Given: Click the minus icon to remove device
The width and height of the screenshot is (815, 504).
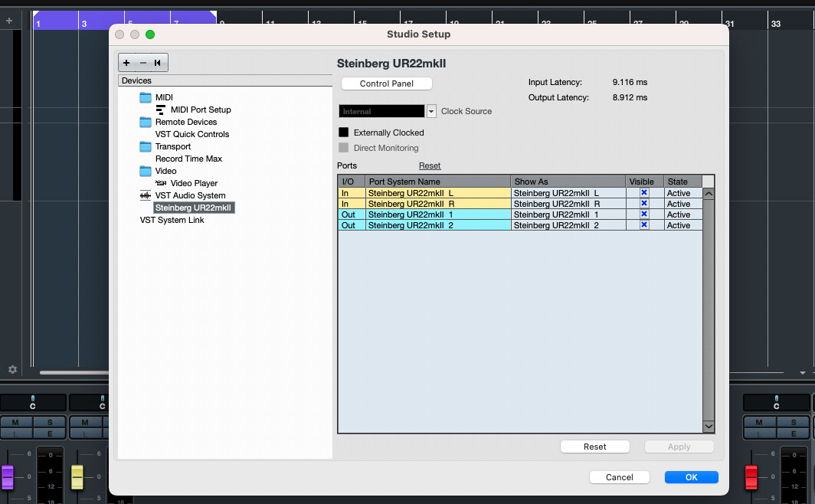Looking at the screenshot, I should click(142, 62).
